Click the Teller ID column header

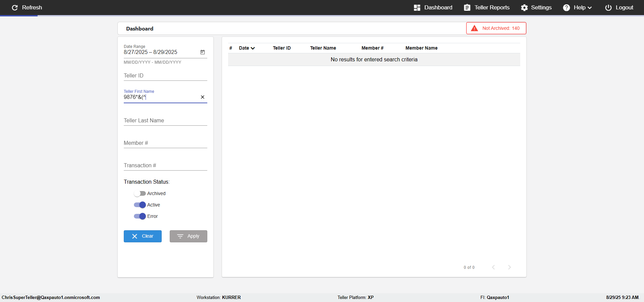coord(282,48)
